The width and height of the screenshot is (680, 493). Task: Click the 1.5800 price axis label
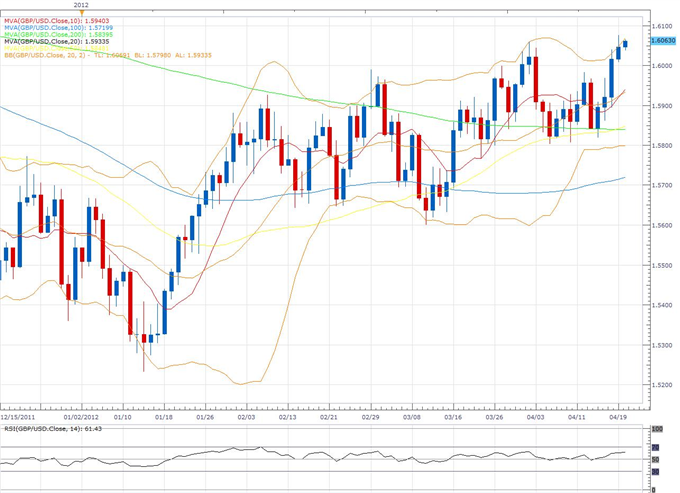coord(662,146)
